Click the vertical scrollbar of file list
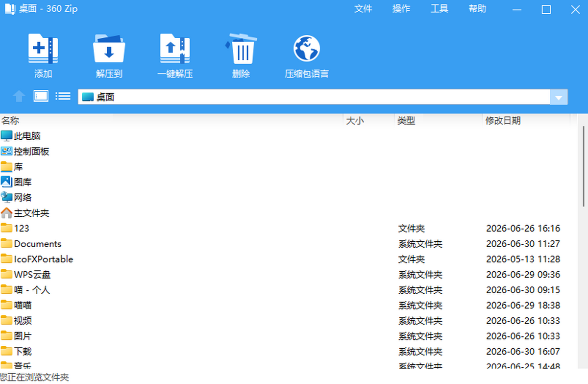 (x=584, y=166)
